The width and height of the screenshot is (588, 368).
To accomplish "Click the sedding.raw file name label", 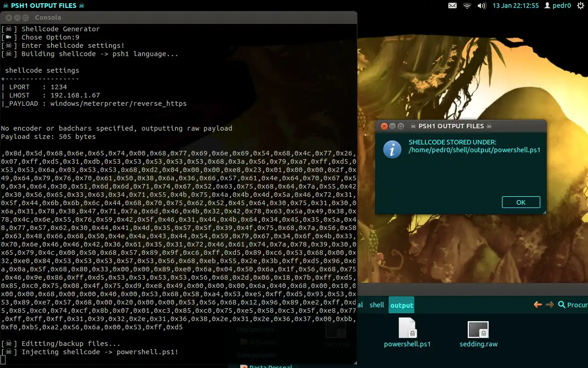I will pos(479,344).
